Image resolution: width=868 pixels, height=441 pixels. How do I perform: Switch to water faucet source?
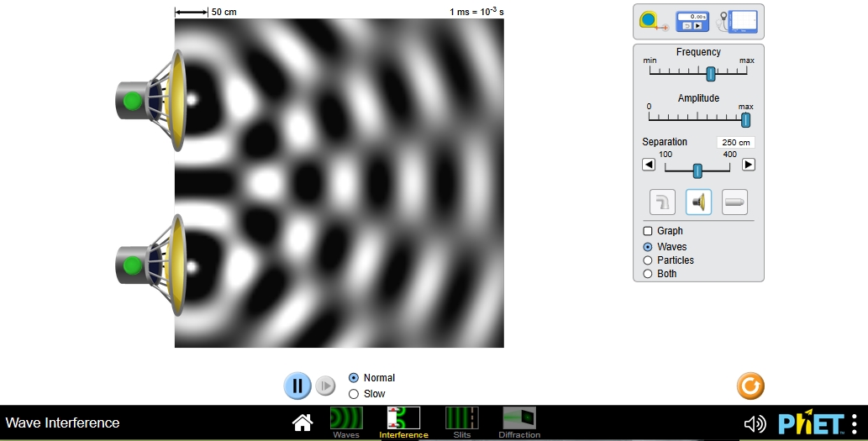click(x=662, y=202)
